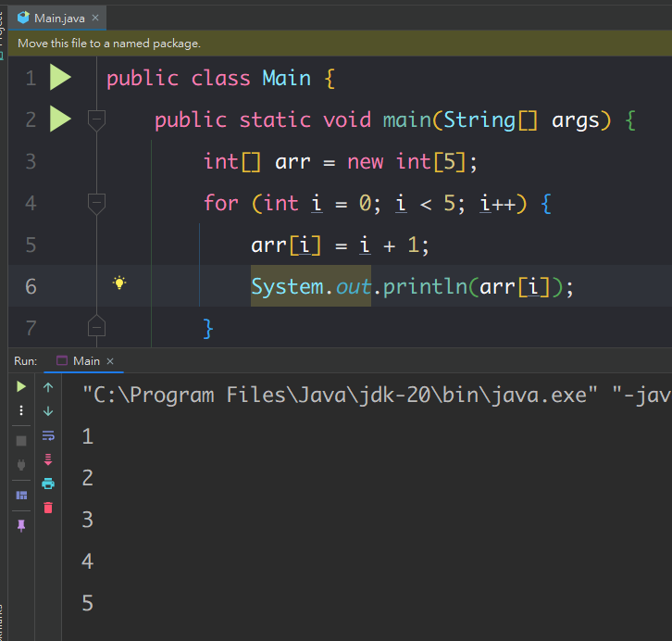
Task: Click closing brace on line 7
Action: [208, 329]
